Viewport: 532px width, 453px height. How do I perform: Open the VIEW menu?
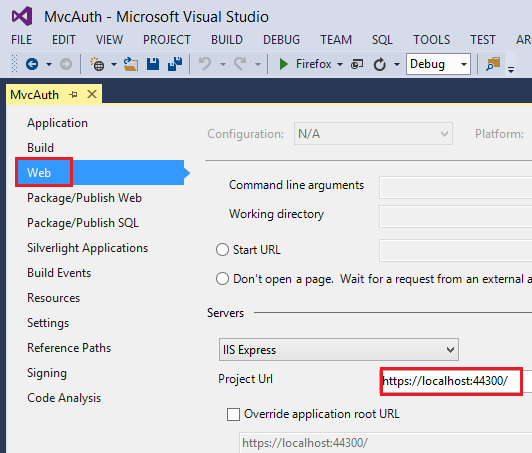tap(109, 40)
